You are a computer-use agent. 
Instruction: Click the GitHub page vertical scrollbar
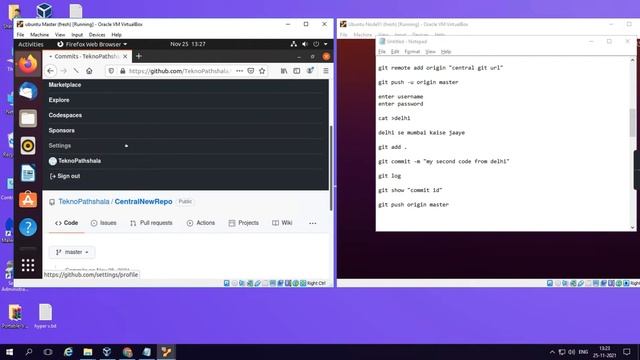point(331,168)
